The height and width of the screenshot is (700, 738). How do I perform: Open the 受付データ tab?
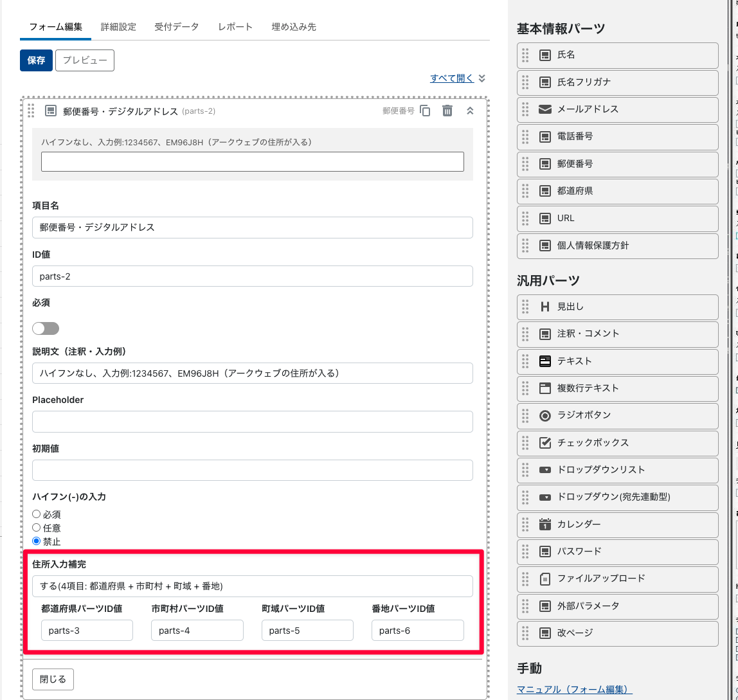pyautogui.click(x=177, y=27)
